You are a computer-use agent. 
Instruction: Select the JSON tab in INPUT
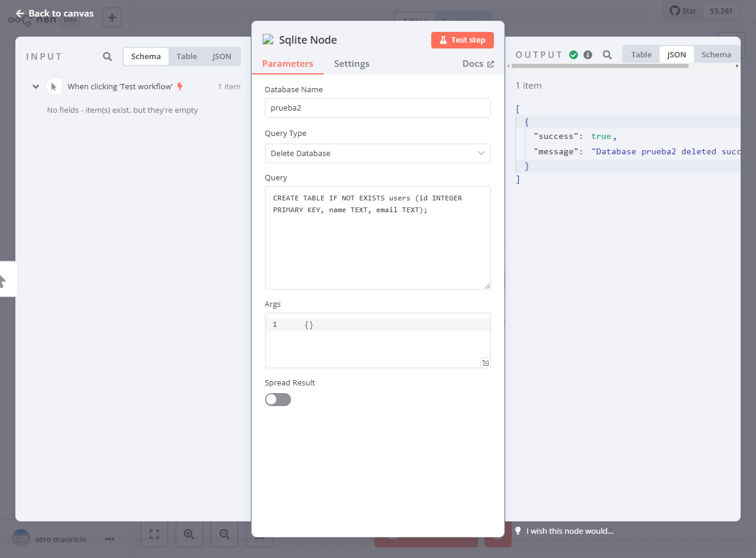pos(222,56)
